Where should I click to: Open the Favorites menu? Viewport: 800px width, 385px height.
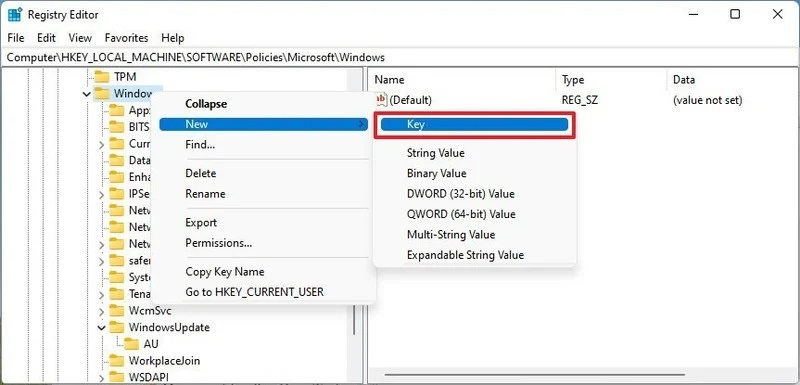point(126,38)
